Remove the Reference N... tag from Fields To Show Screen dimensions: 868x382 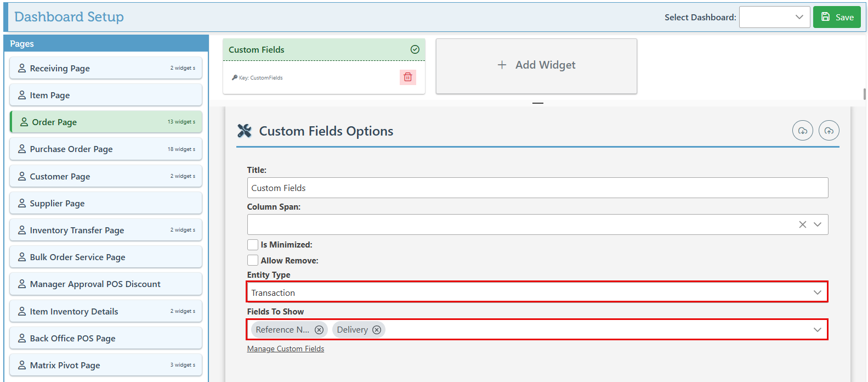tap(319, 330)
